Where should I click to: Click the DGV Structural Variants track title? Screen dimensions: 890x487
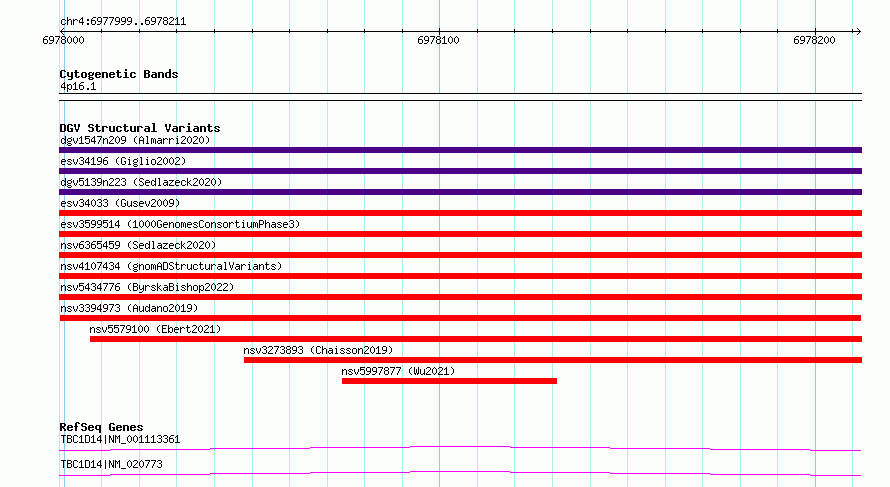point(140,128)
